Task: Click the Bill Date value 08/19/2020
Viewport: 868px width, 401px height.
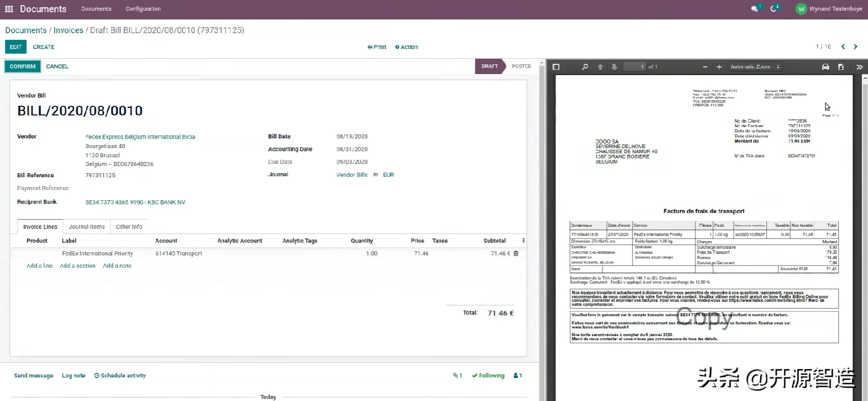Action: click(352, 136)
